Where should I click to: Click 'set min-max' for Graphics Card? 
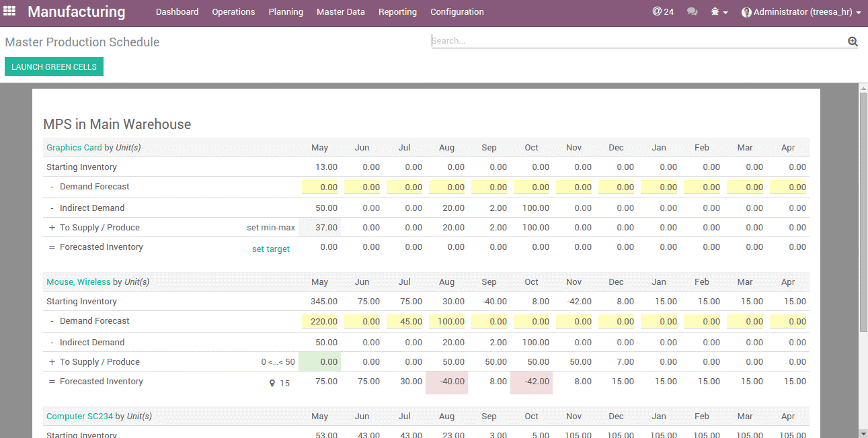point(271,227)
